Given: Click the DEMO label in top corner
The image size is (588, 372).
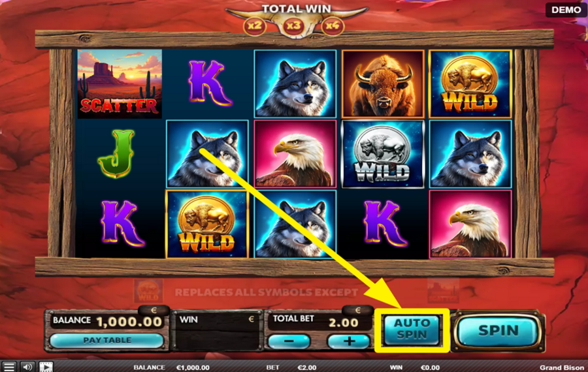Looking at the screenshot, I should [566, 9].
